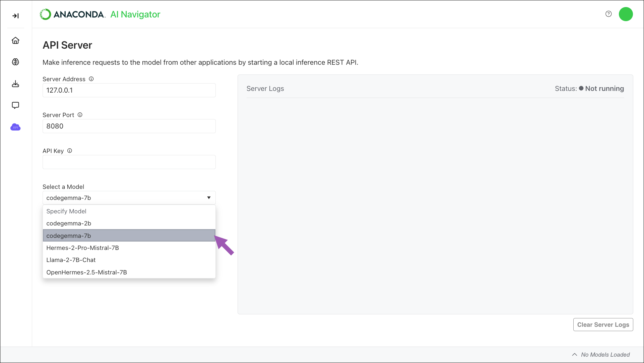Select Llama-2-7B-Chat in the dropdown
Viewport: 644px width, 363px height.
71,260
